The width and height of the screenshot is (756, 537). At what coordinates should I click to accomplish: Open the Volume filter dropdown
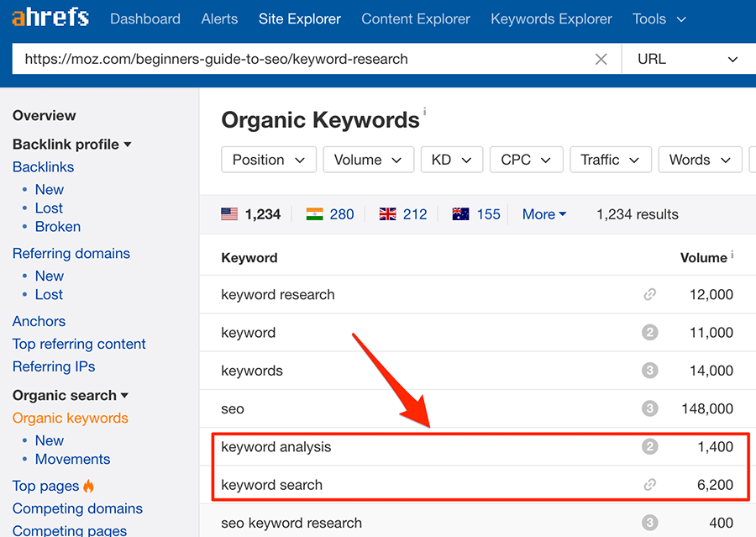point(368,160)
